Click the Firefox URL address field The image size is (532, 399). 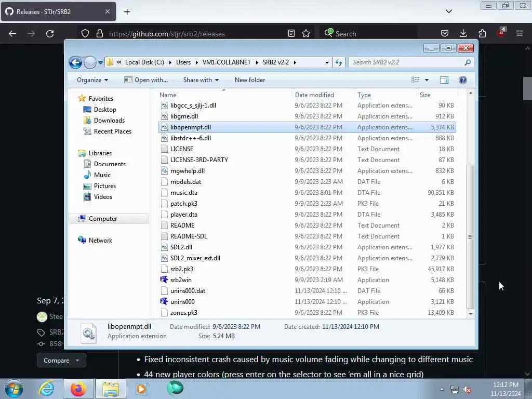tap(195, 34)
